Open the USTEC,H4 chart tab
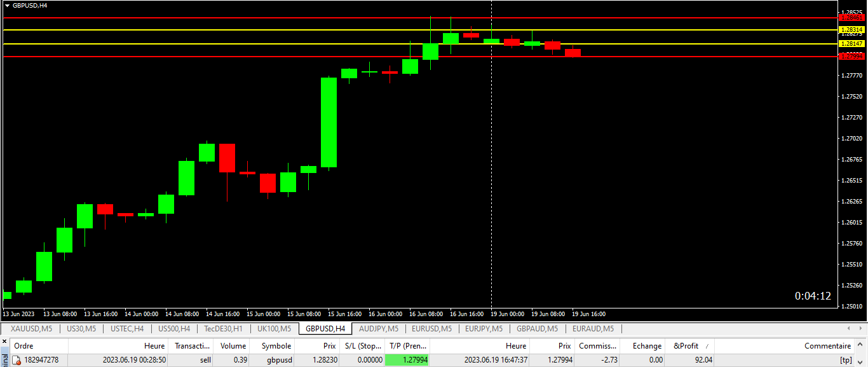Viewport: 868px width, 367px height. pyautogui.click(x=126, y=329)
